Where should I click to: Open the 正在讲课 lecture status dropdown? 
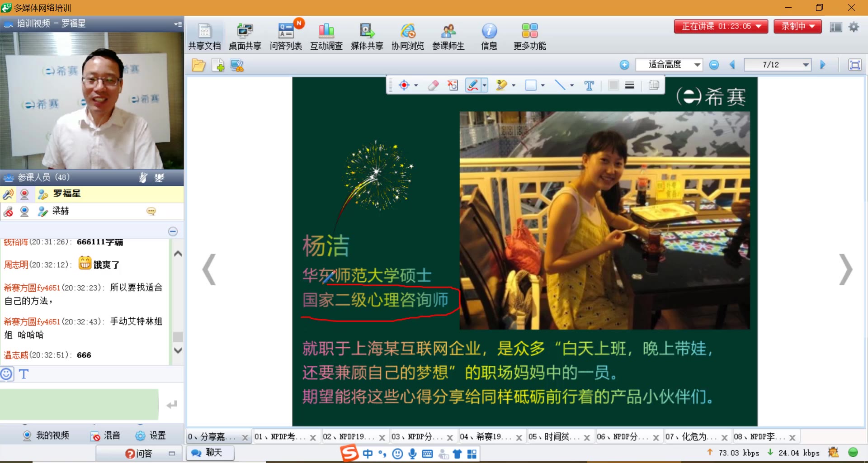coord(721,26)
